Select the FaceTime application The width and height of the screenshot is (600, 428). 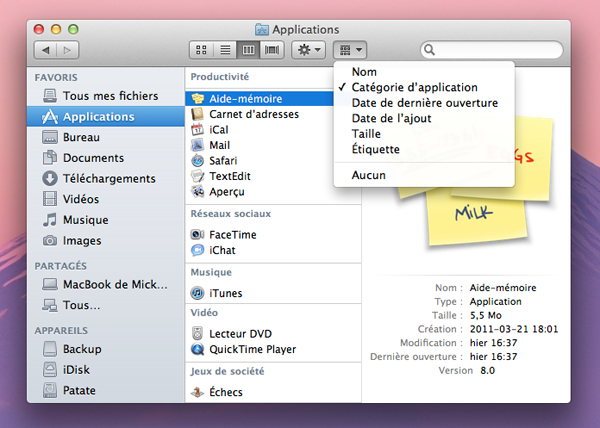[273, 235]
